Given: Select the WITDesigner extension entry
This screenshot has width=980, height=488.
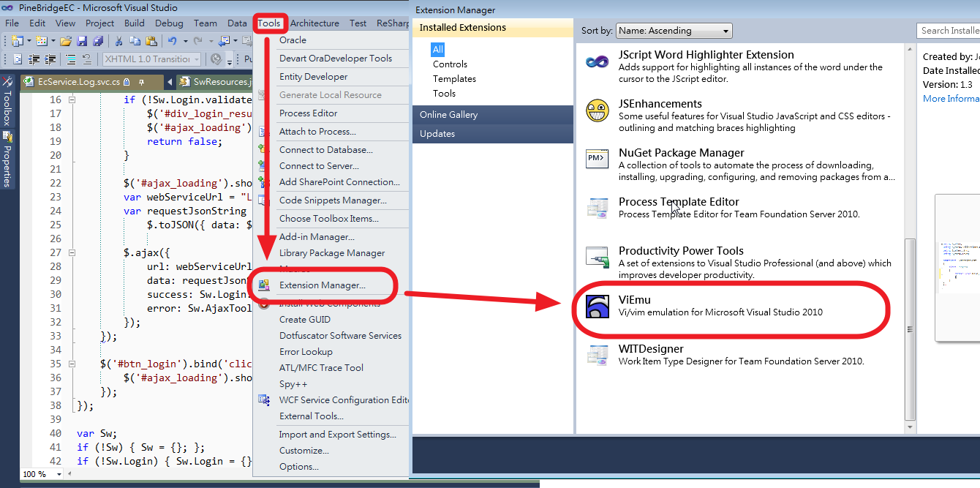Looking at the screenshot, I should point(739,355).
